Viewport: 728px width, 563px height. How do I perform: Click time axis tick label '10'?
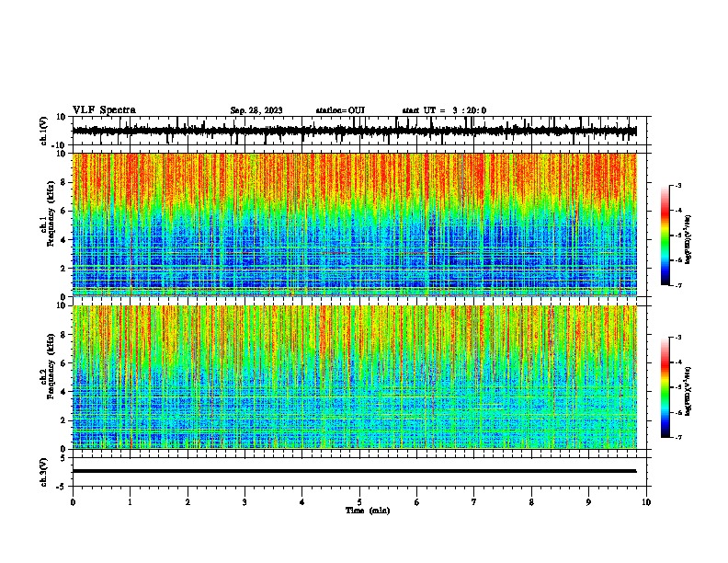646,502
